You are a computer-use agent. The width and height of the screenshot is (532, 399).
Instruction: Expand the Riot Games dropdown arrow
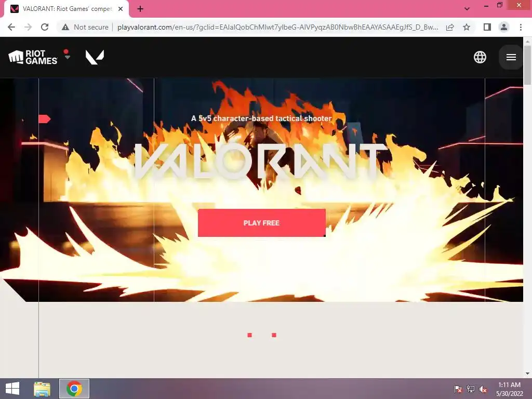(67, 57)
